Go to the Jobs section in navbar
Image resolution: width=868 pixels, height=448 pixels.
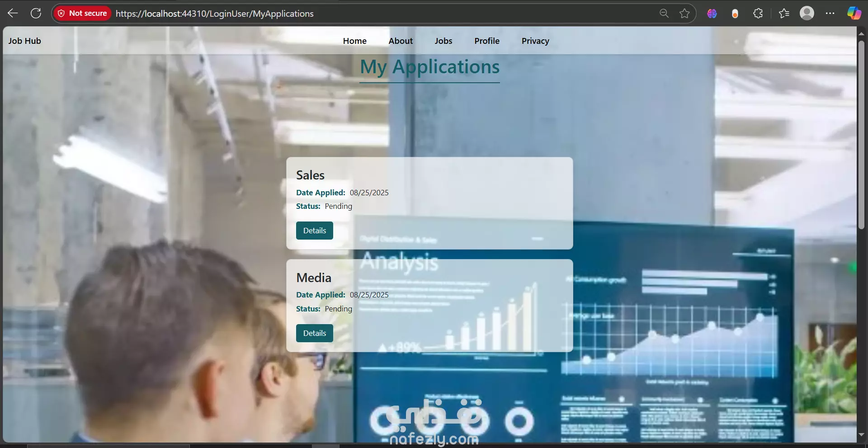[443, 41]
